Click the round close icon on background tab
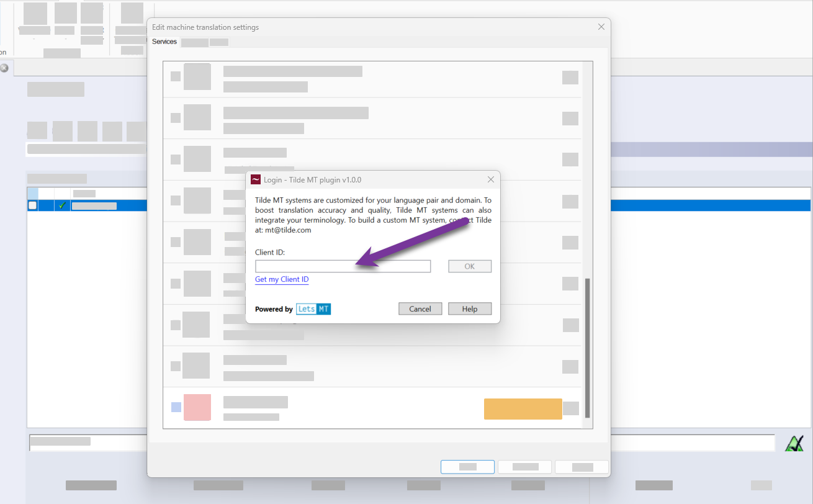The width and height of the screenshot is (813, 504). coord(4,68)
